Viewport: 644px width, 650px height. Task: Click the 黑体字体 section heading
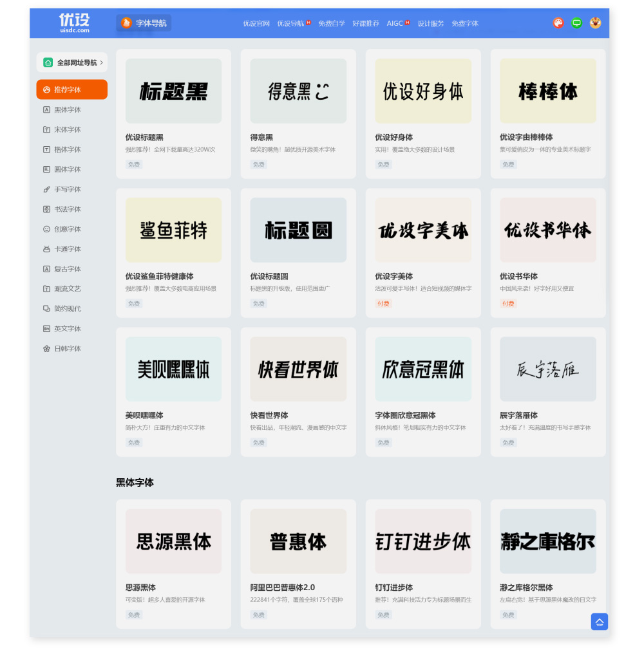tap(135, 483)
